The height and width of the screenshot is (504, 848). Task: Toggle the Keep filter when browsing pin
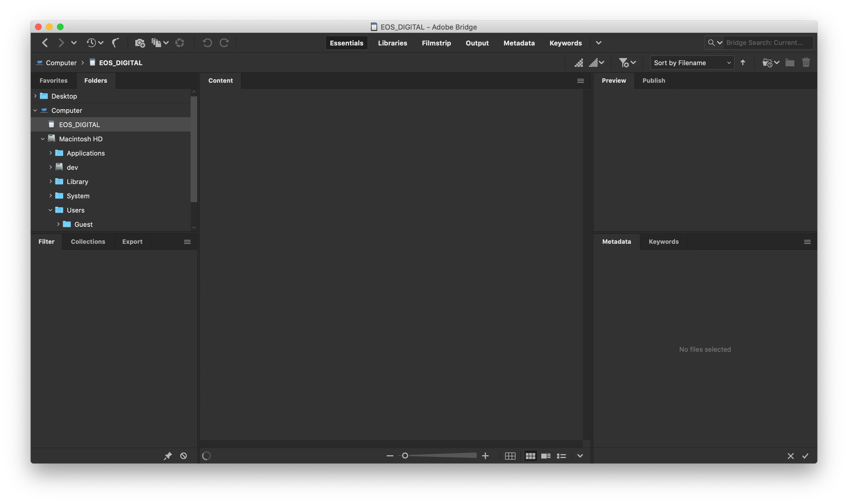[168, 456]
